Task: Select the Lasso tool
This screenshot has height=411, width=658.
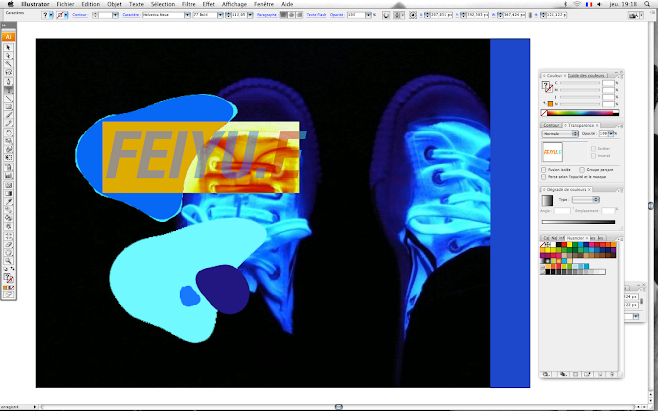Action: [8, 73]
